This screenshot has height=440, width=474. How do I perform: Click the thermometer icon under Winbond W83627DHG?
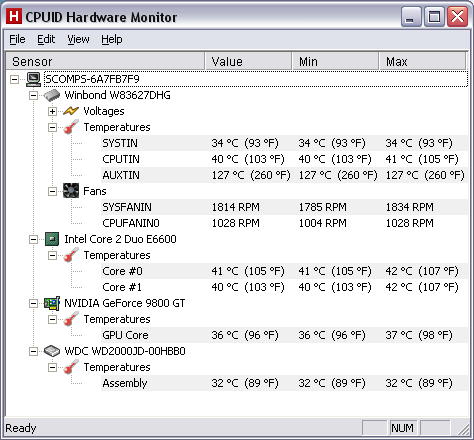tap(71, 127)
